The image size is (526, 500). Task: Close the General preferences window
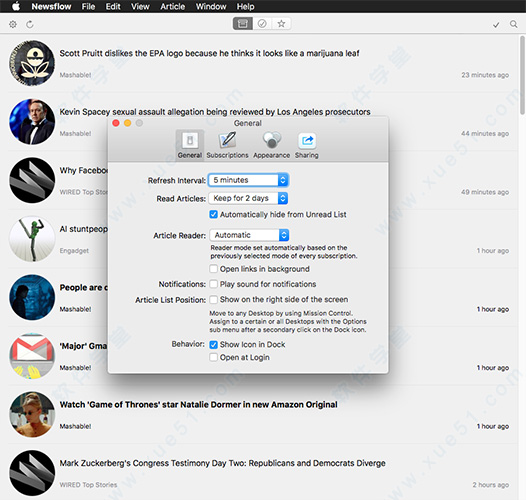(116, 123)
